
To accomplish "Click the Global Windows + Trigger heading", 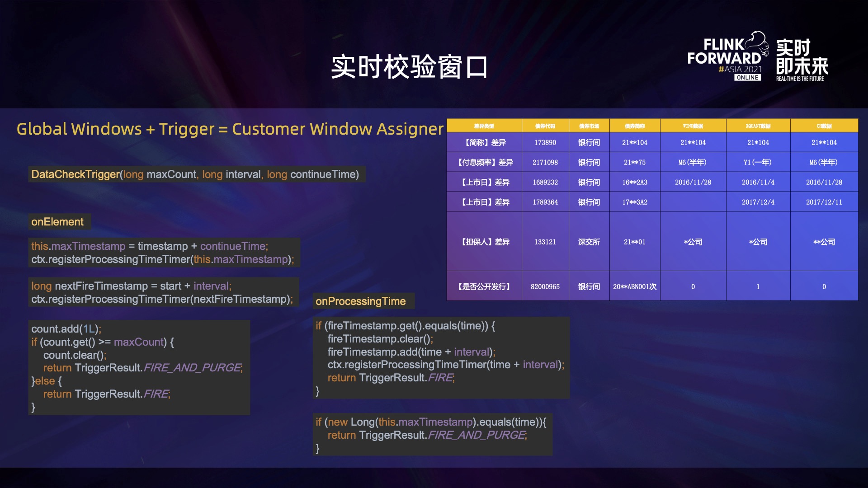I will point(230,129).
